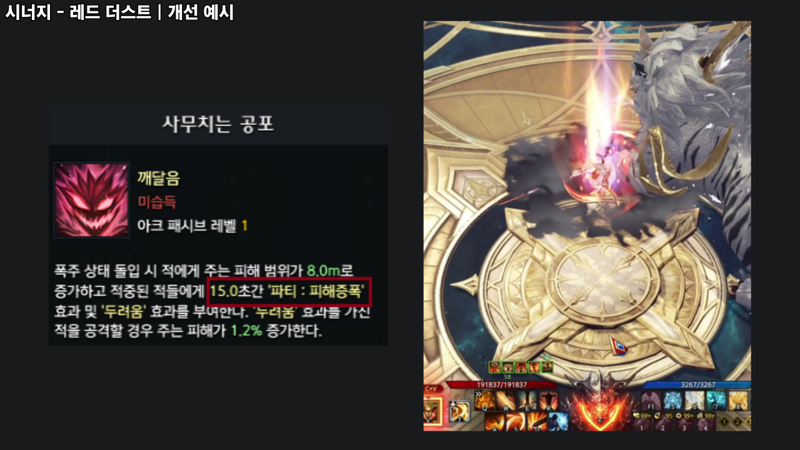Select the golden item in slot 8
Screen dimensions: 800x450
[738, 401]
